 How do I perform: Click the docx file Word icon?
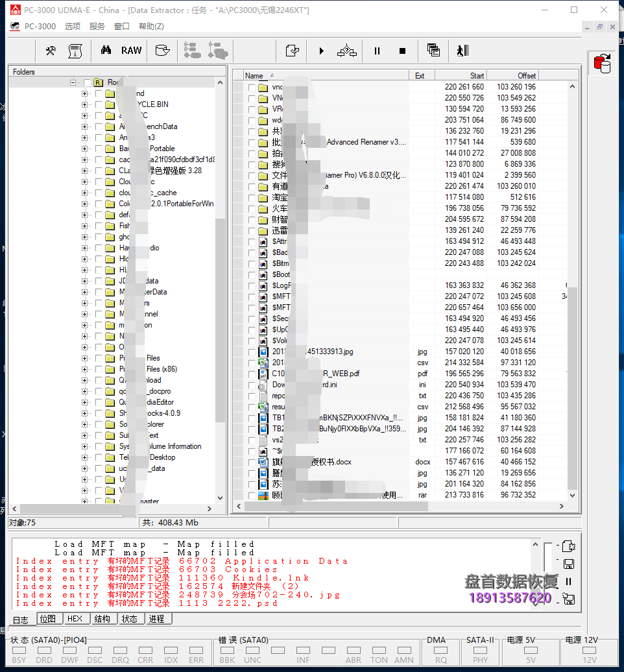(263, 462)
